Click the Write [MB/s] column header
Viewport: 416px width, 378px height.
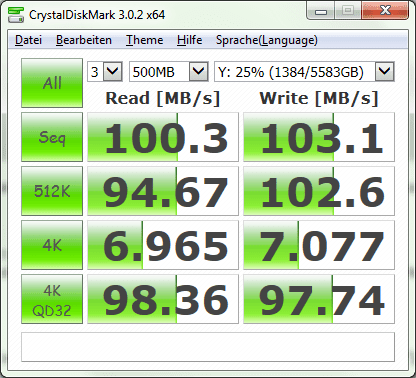click(x=319, y=98)
